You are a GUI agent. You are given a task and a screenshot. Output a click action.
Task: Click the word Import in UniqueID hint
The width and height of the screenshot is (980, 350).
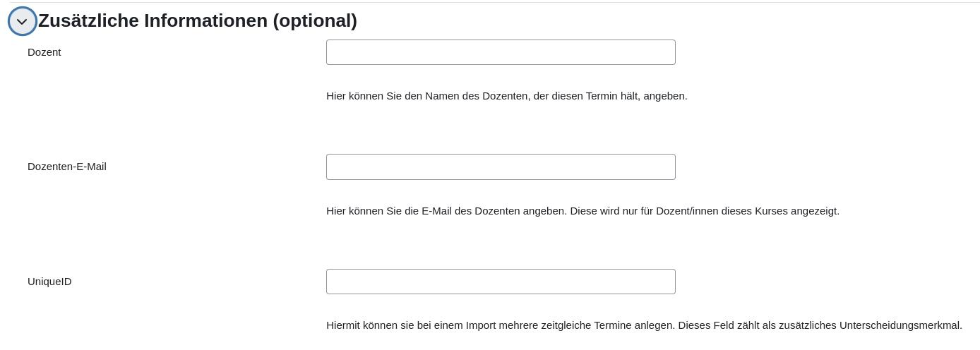480,325
